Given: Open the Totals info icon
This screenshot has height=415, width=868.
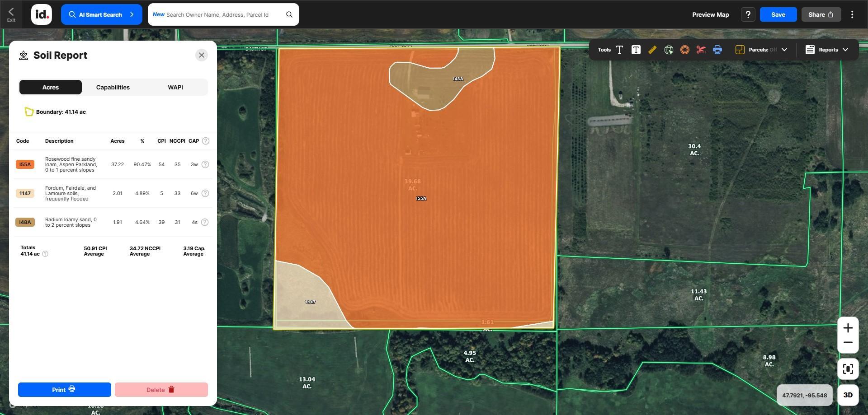Looking at the screenshot, I should point(45,254).
